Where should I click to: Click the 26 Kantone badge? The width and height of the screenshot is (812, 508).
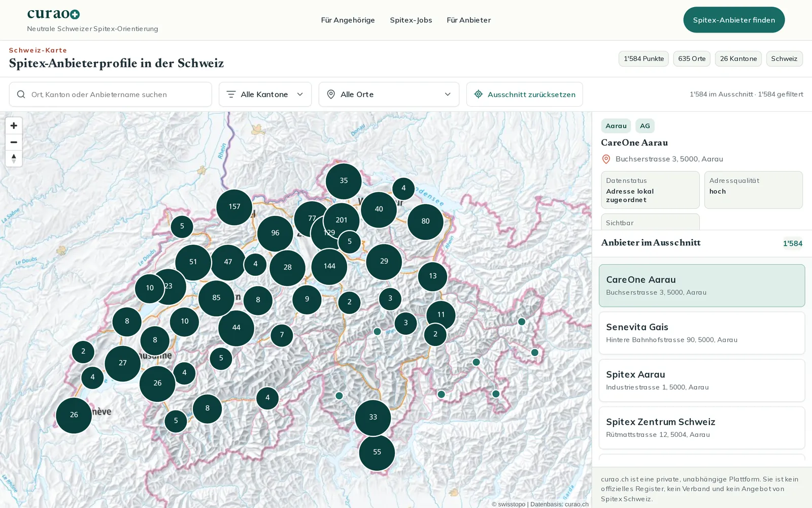click(738, 58)
